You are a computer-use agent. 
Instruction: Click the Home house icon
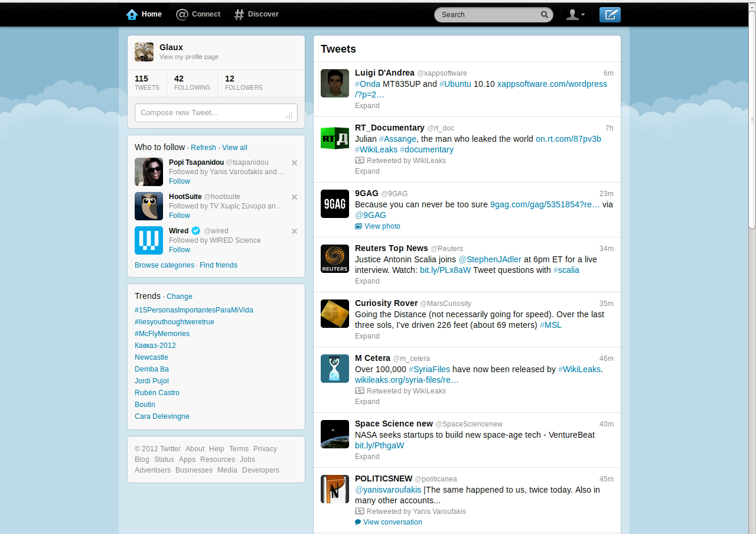tap(132, 14)
